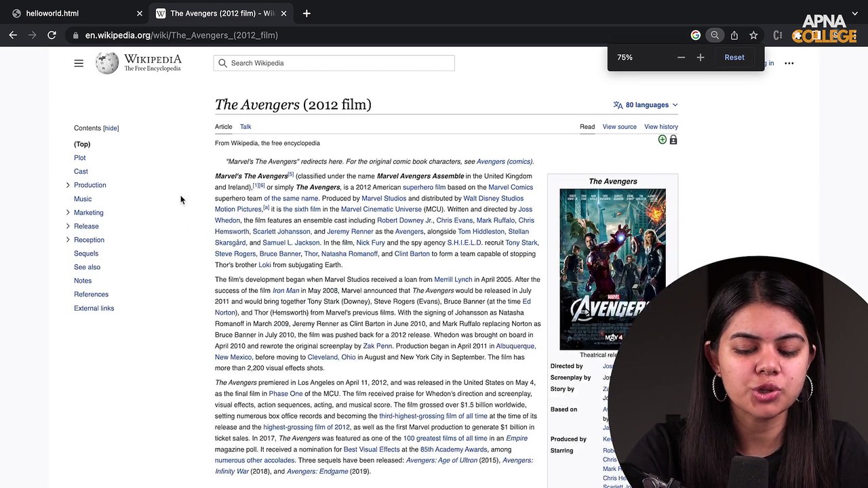
Task: Go to Music in contents
Action: tap(83, 199)
